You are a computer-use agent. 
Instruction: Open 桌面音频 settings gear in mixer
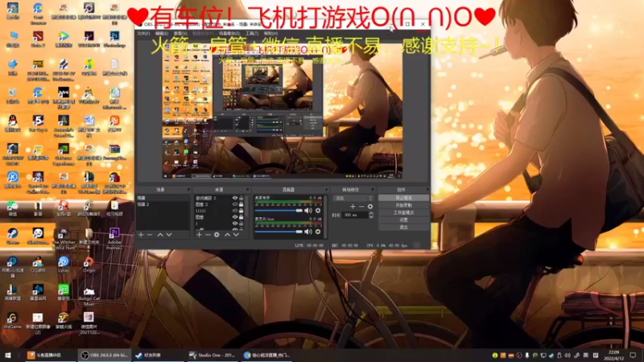[x=318, y=211]
